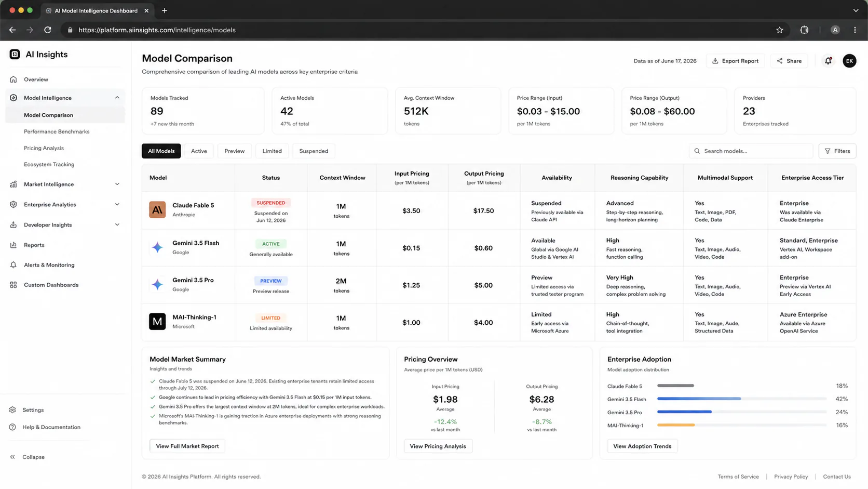Click the Developer Insights icon

(13, 225)
